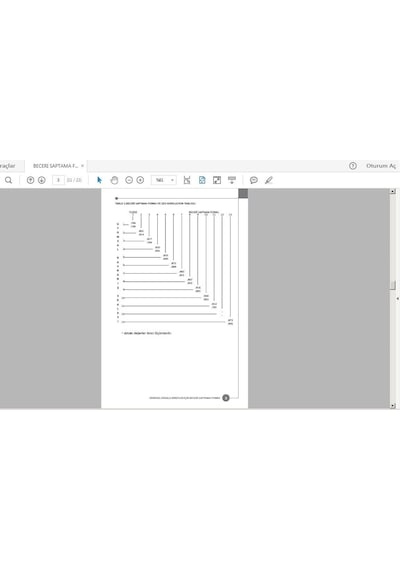
Task: Select the arrow selection tool
Action: click(99, 180)
